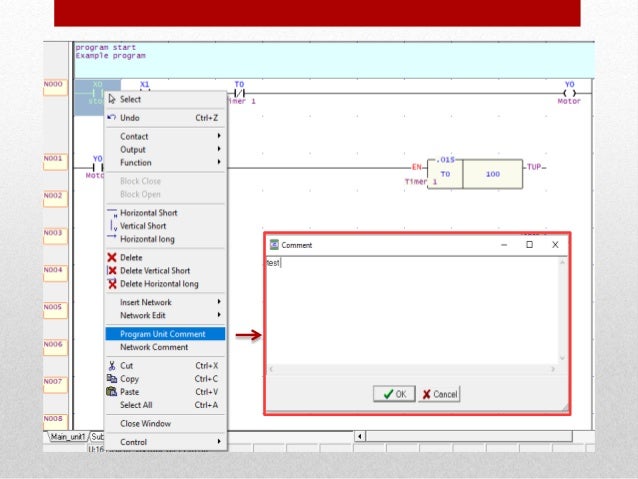The image size is (638, 479).
Task: Select Delete Vertical Short
Action: click(165, 271)
